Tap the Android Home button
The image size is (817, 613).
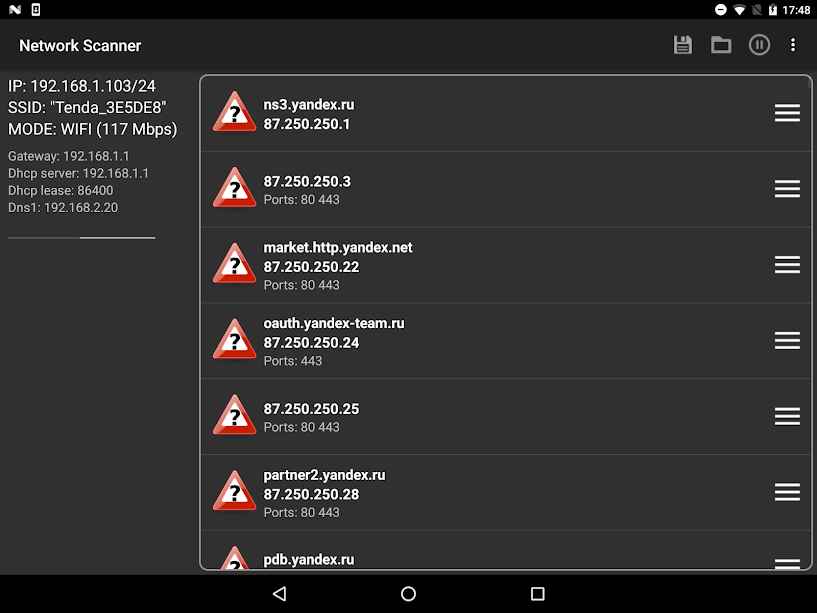click(408, 594)
